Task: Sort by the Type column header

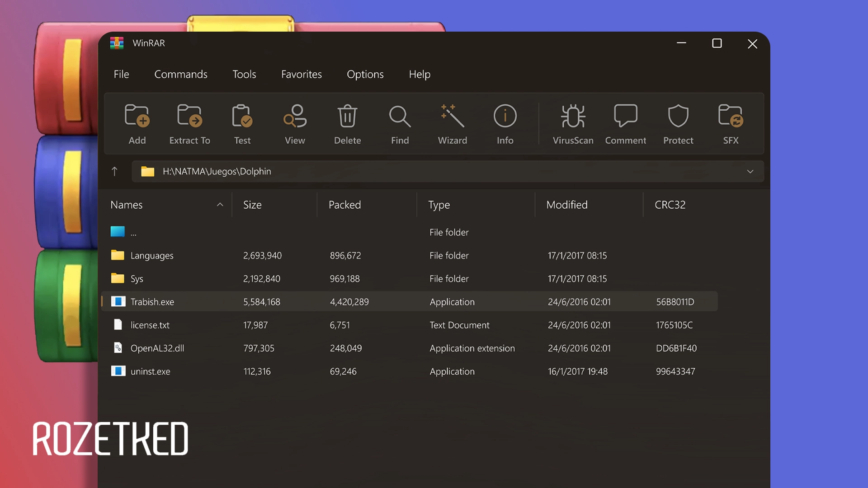Action: [x=439, y=205]
